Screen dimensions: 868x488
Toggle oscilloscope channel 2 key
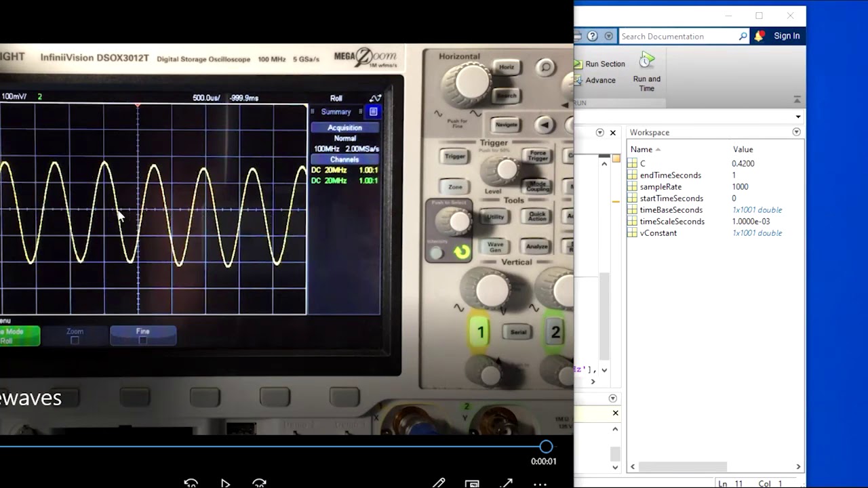tap(555, 332)
